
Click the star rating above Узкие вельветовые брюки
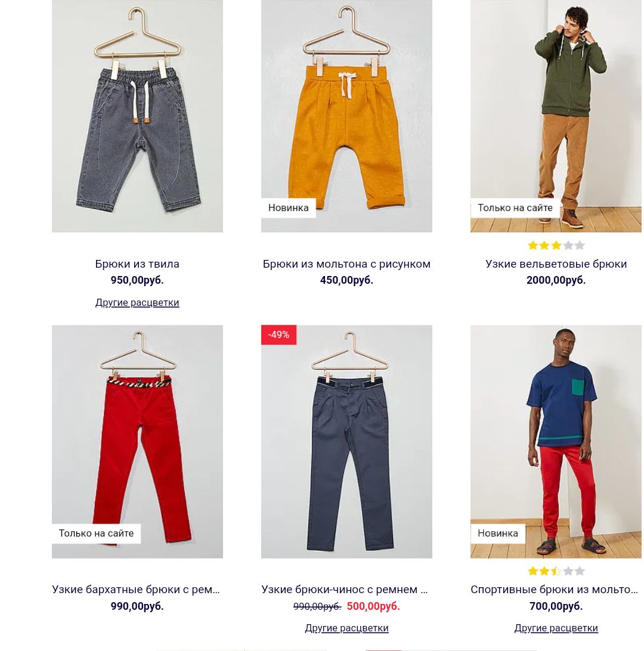556,246
